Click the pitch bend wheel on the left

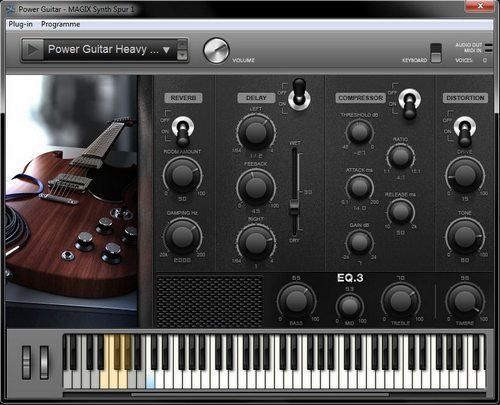(26, 362)
